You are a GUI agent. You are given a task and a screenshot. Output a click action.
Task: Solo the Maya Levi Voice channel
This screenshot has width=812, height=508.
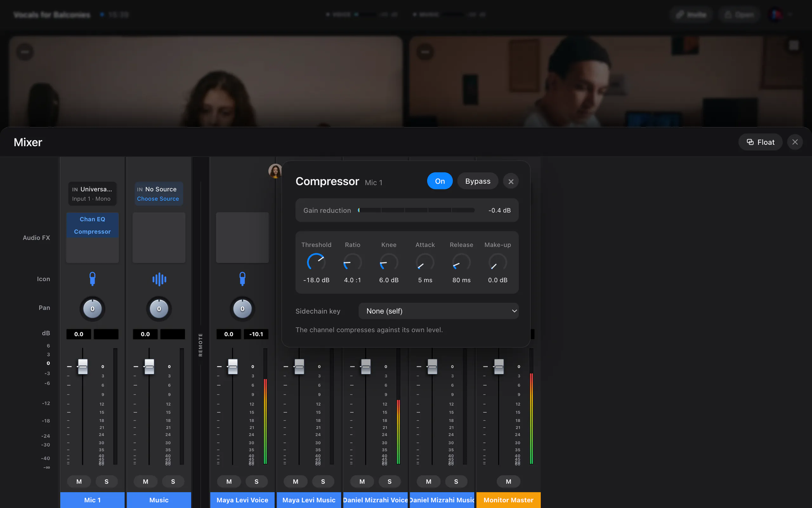click(256, 481)
